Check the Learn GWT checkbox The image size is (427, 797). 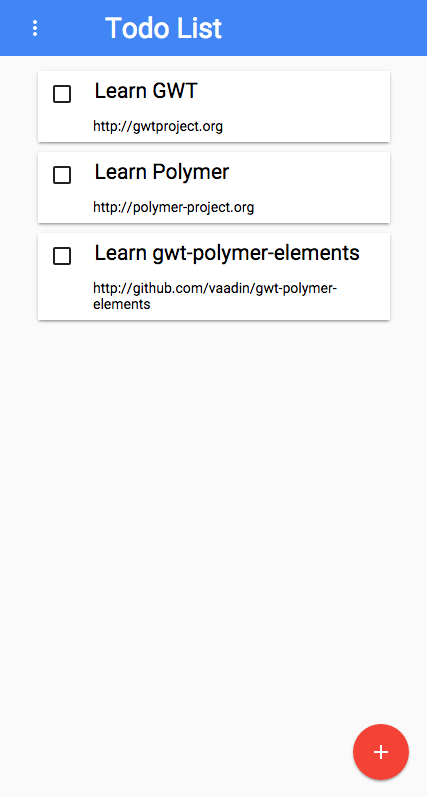pyautogui.click(x=62, y=94)
